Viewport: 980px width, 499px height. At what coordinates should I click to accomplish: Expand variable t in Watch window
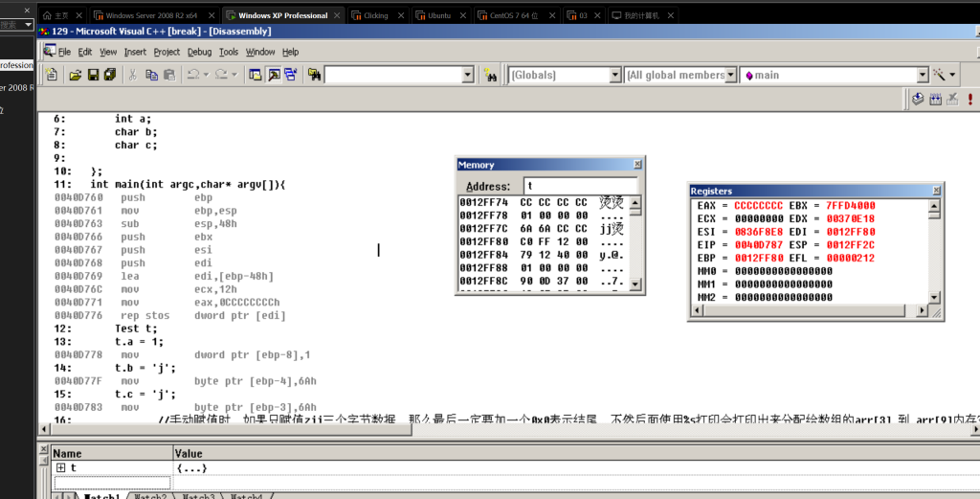(x=61, y=467)
